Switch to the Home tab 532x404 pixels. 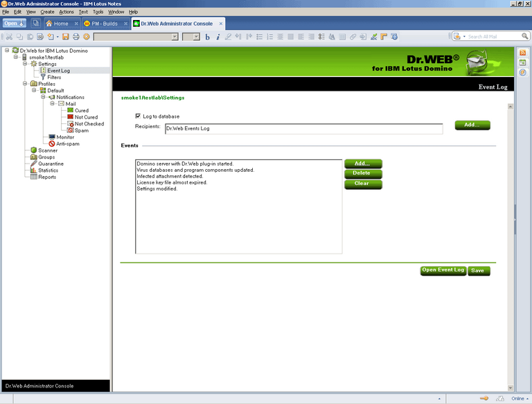point(61,24)
